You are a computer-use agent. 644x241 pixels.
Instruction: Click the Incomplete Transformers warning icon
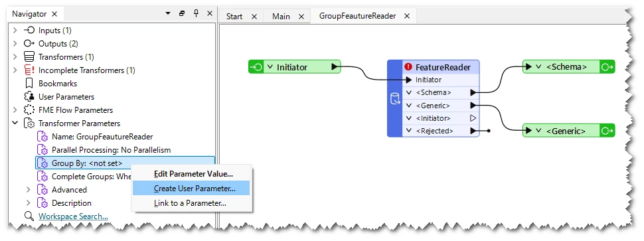tap(29, 70)
